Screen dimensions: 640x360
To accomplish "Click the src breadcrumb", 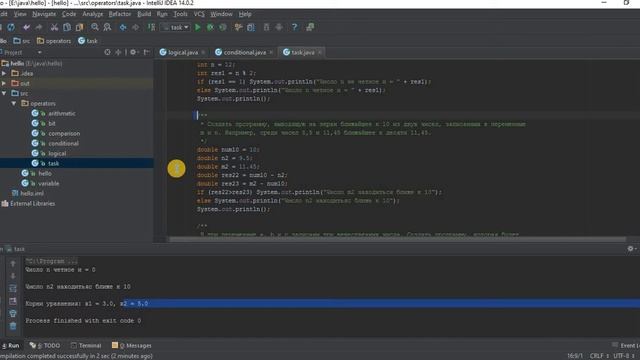I will point(22,41).
